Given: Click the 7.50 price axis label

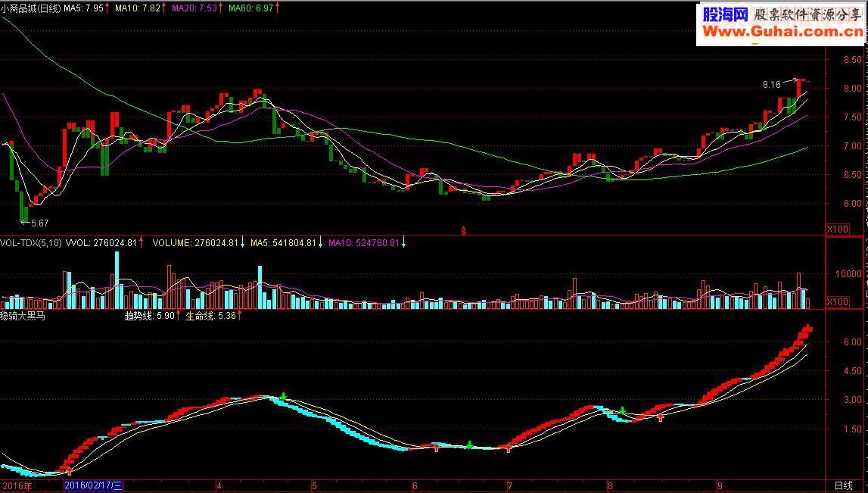Looking at the screenshot, I should point(852,117).
